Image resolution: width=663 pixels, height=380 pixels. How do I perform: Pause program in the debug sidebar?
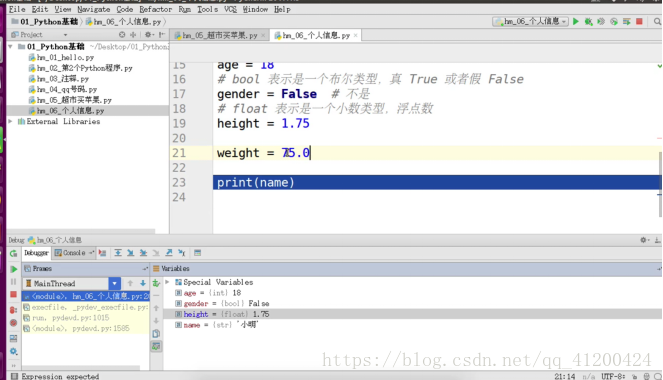pos(14,282)
